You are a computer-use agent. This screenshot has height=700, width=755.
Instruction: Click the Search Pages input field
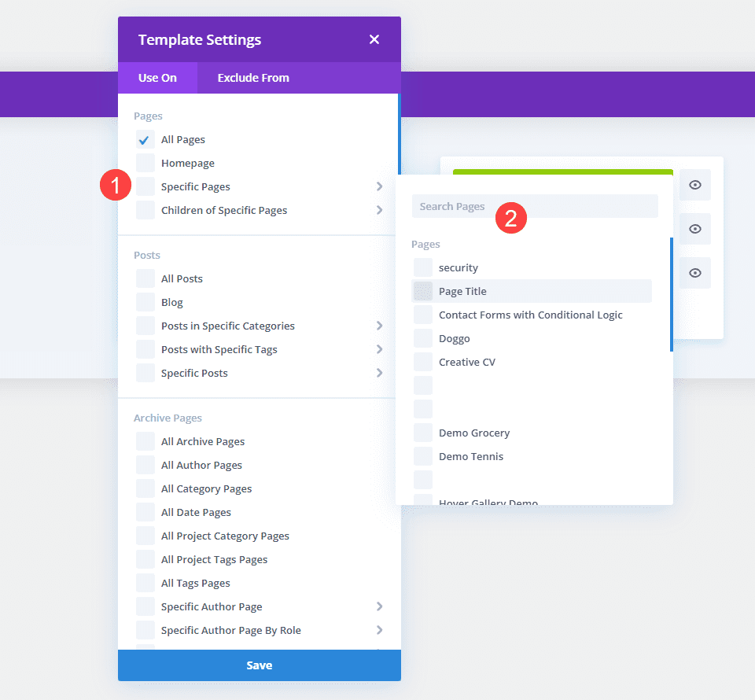535,205
